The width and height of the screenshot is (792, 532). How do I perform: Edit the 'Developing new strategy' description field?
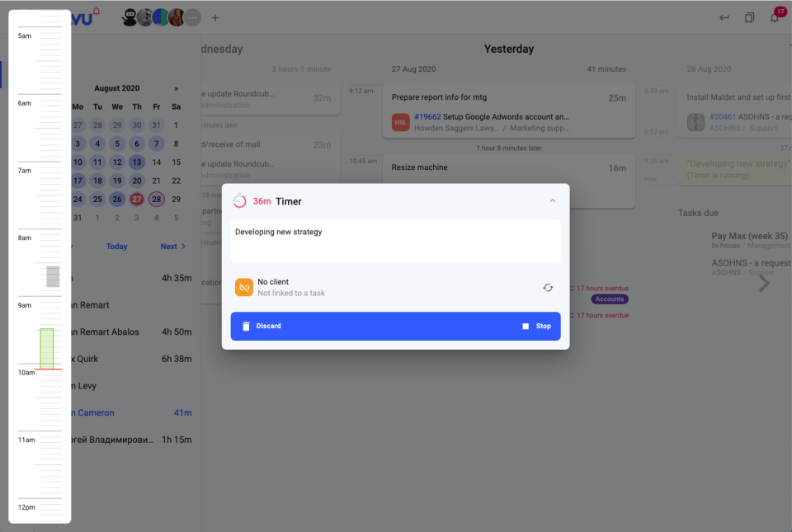click(395, 241)
